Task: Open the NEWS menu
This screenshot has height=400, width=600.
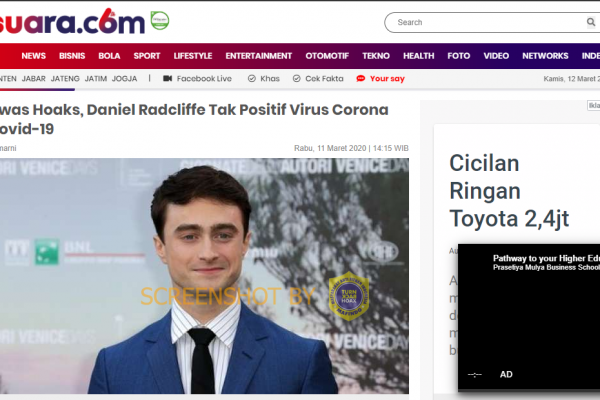Action: click(34, 56)
